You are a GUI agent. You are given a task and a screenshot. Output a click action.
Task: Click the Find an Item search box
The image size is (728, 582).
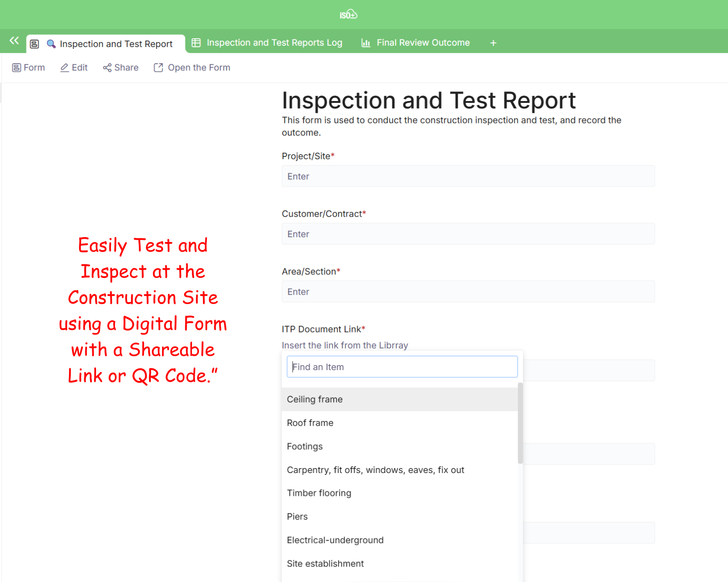tap(402, 367)
